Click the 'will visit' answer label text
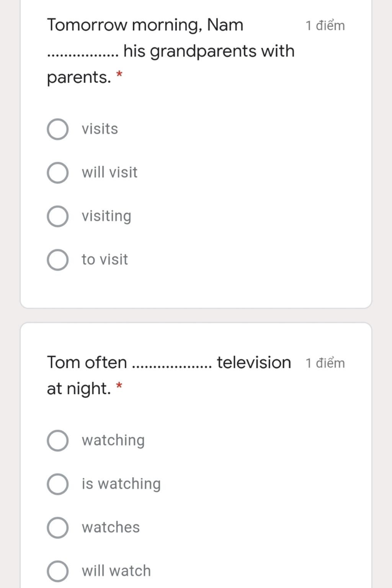392x588 pixels. [x=109, y=173]
